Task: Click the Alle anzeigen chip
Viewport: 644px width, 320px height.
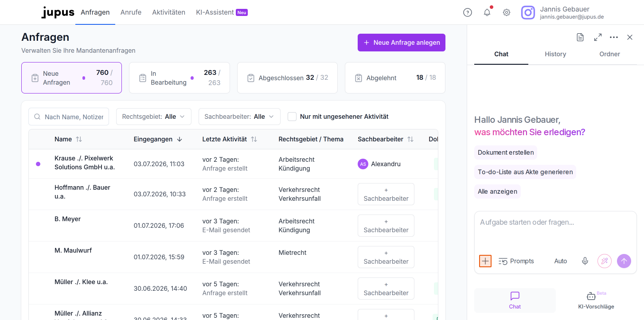Action: tap(497, 191)
